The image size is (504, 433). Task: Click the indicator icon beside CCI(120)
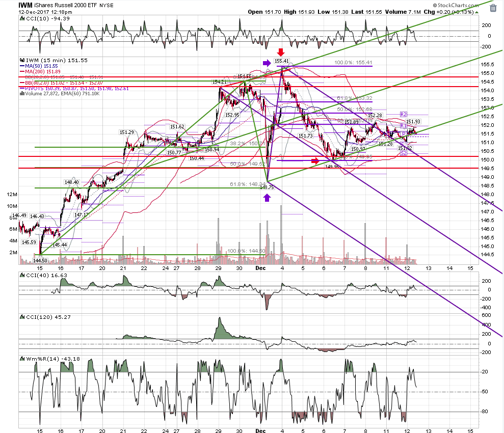tap(22, 317)
